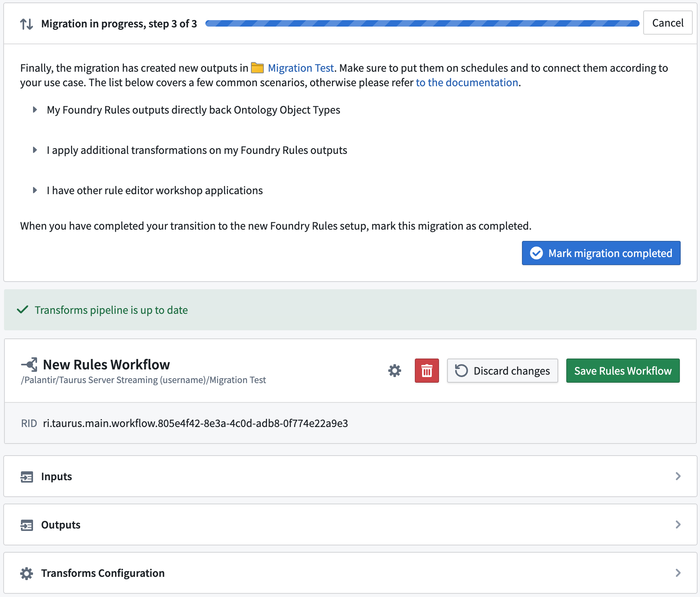700x597 pixels.
Task: Open 'to the documentation' link
Action: coord(467,83)
